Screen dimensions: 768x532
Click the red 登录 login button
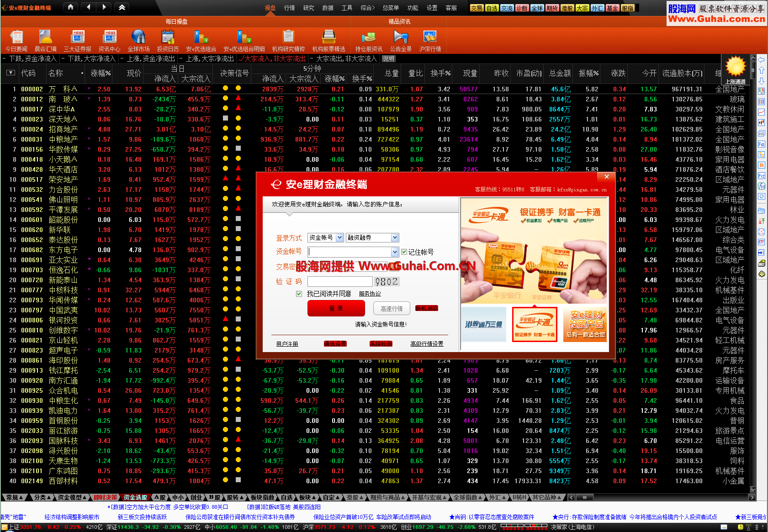336,309
